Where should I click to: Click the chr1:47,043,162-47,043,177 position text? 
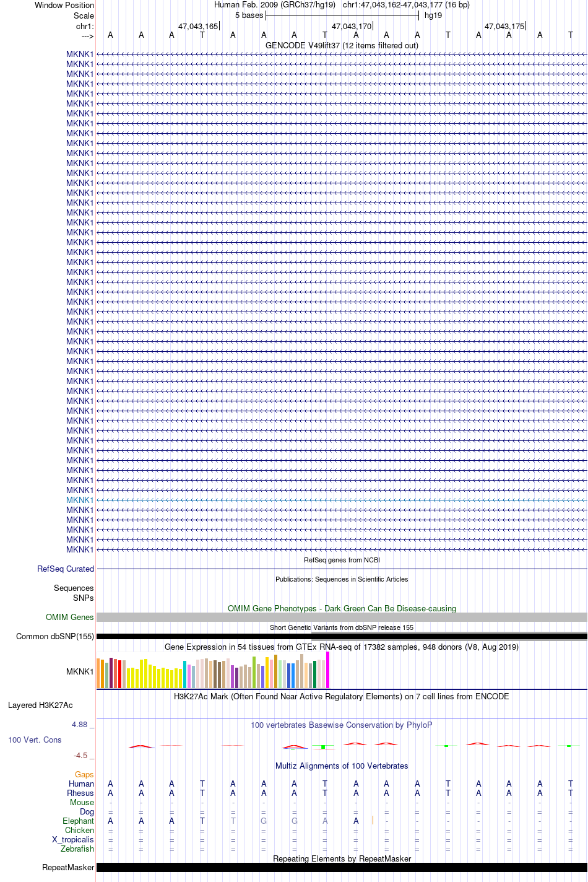pyautogui.click(x=406, y=5)
